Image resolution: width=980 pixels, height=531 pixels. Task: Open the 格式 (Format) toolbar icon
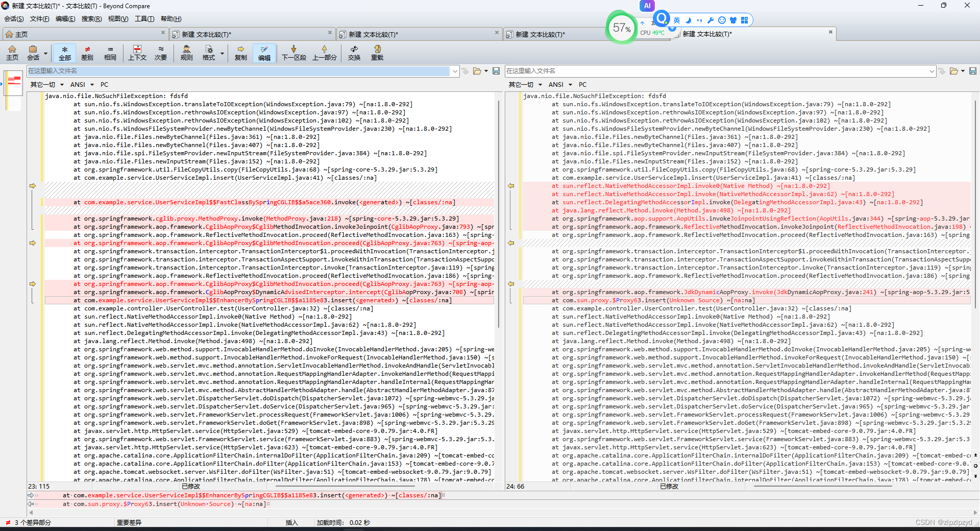209,53
